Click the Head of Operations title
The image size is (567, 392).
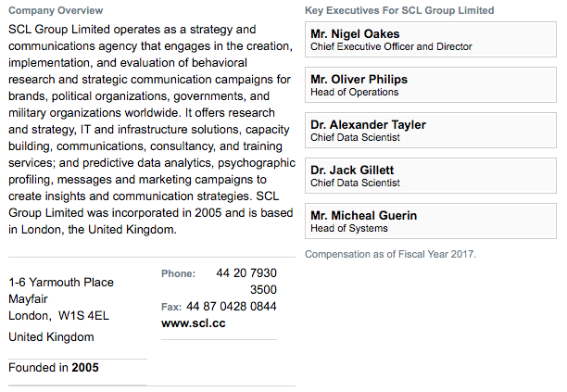(x=354, y=93)
